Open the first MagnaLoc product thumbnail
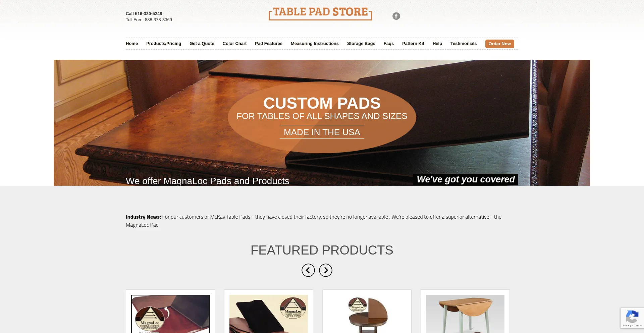Viewport: 644px width, 333px height. [x=170, y=314]
